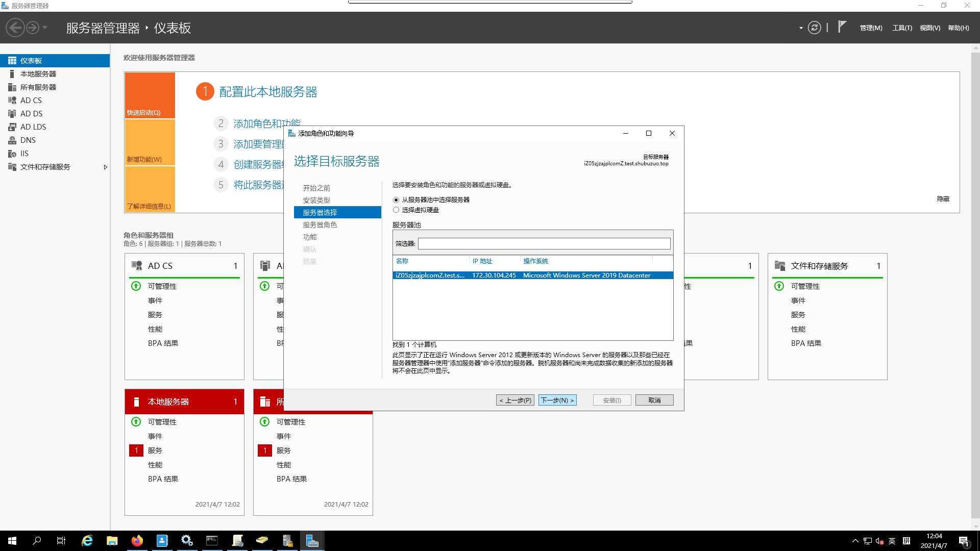Open dropdown arrow beside refresh icon
This screenshot has height=551, width=980.
click(x=801, y=28)
